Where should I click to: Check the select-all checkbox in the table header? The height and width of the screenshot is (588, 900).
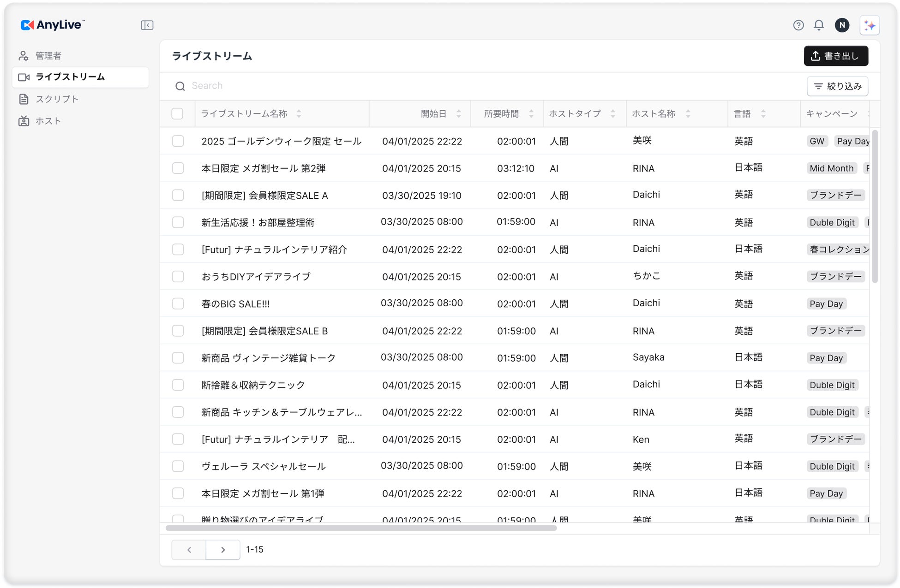tap(178, 113)
